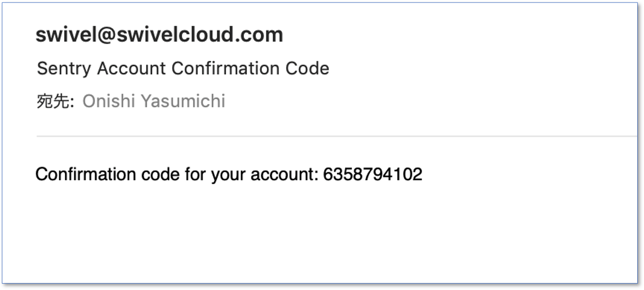Click sender address swivel@swivelcloud.com

pyautogui.click(x=159, y=35)
